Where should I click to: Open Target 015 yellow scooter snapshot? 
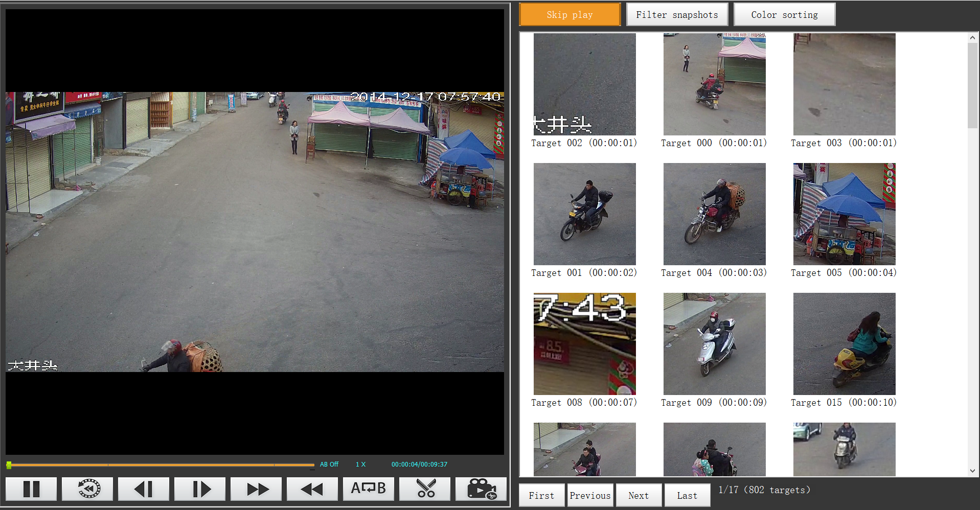pyautogui.click(x=844, y=344)
